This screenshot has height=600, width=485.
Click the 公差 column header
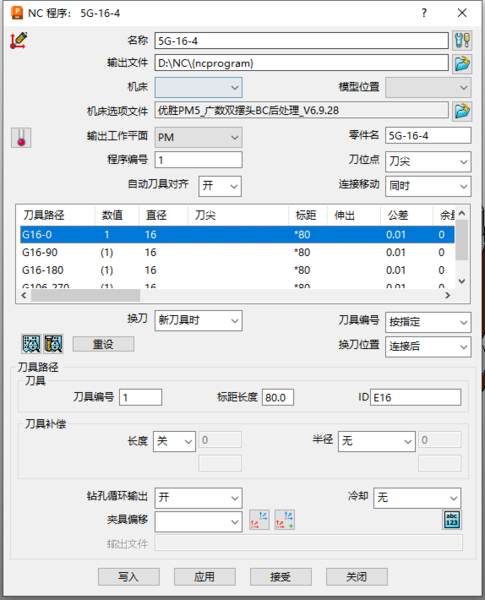407,215
